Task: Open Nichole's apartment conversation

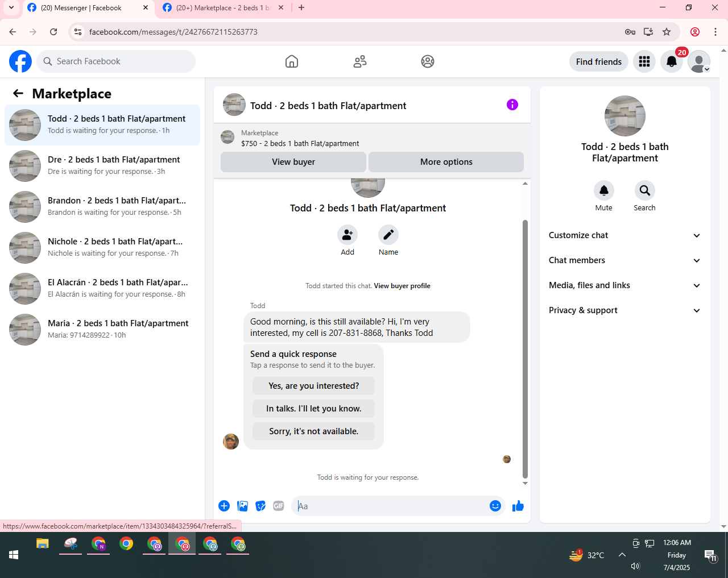Action: pos(102,248)
